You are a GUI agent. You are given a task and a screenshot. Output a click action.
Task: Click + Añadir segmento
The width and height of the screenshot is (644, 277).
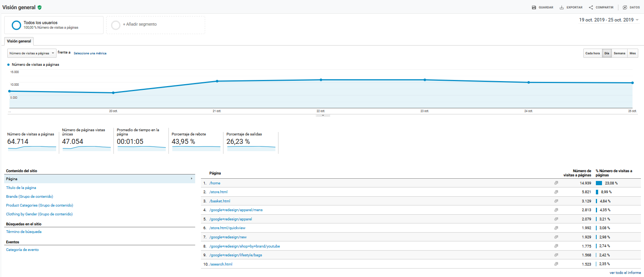(x=140, y=24)
